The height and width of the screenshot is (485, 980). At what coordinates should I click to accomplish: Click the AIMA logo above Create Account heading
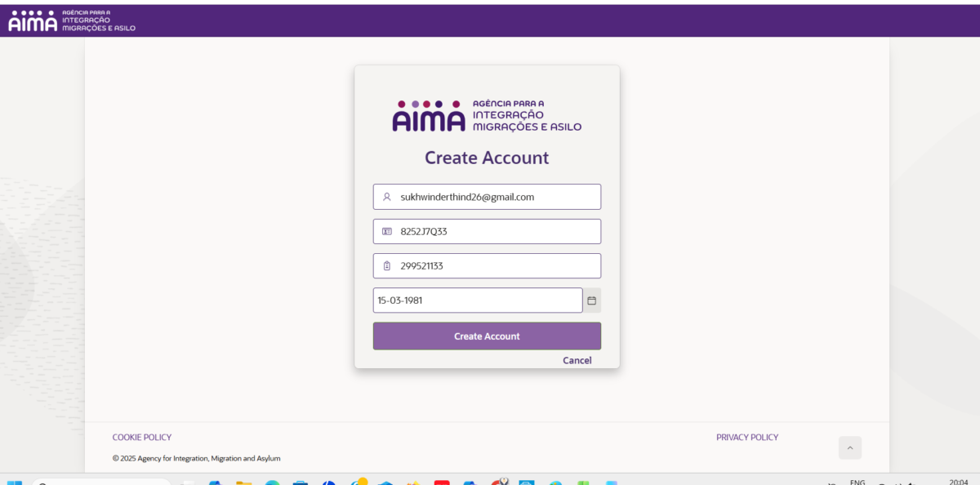487,115
